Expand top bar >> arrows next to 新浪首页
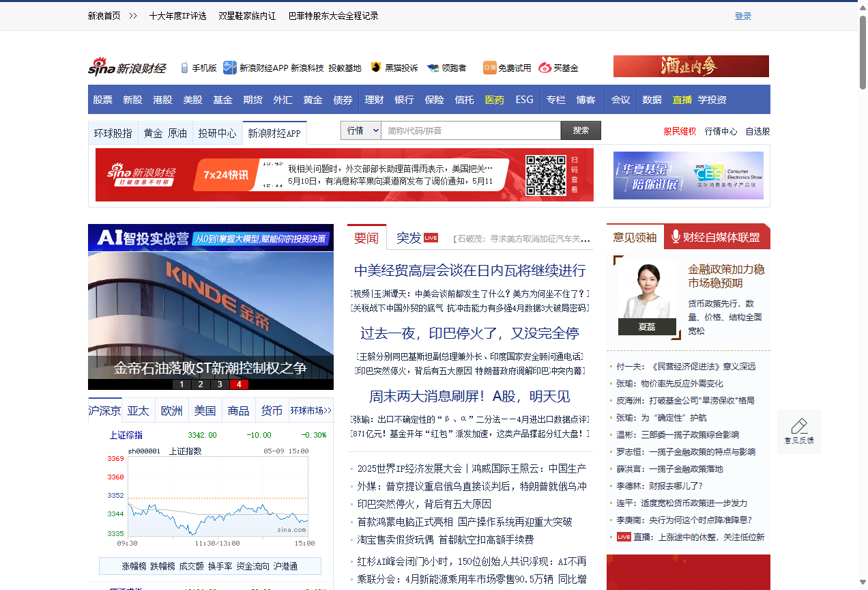The width and height of the screenshot is (868, 590). (132, 16)
